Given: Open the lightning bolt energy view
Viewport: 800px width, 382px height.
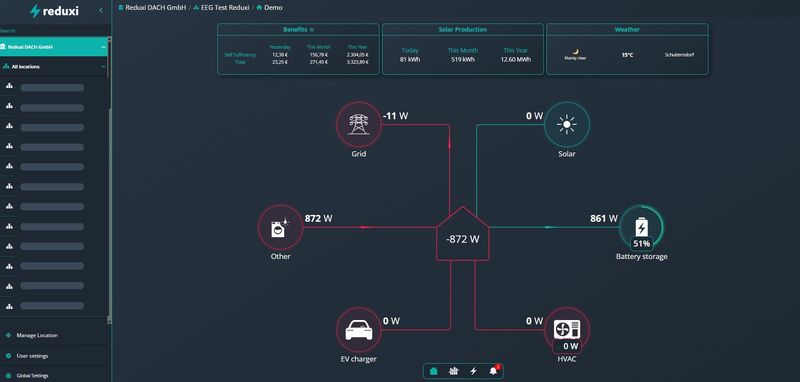Looking at the screenshot, I should pyautogui.click(x=473, y=371).
